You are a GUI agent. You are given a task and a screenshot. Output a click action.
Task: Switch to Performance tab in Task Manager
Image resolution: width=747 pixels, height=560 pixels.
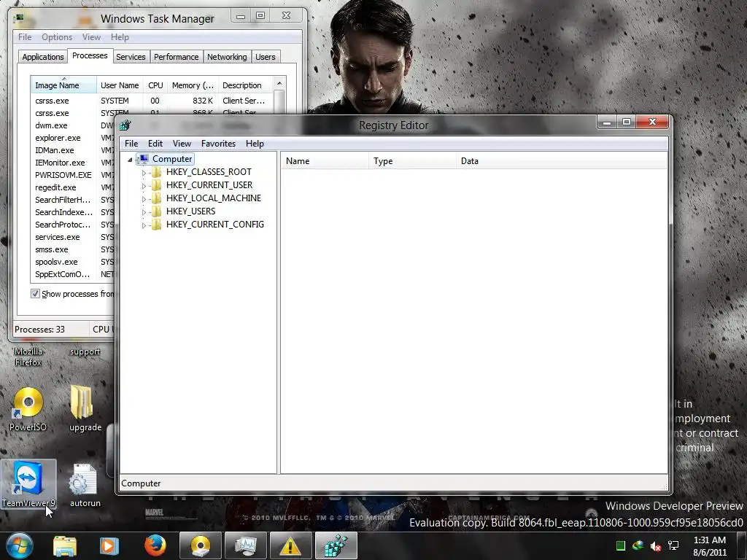[x=177, y=57]
